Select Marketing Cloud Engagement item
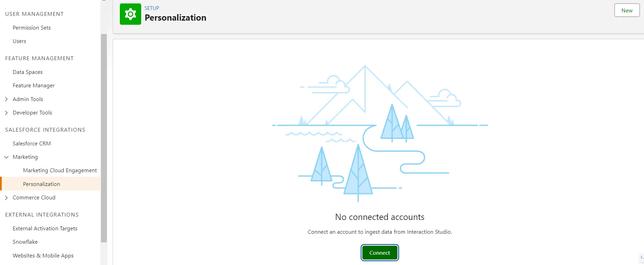 coord(60,170)
